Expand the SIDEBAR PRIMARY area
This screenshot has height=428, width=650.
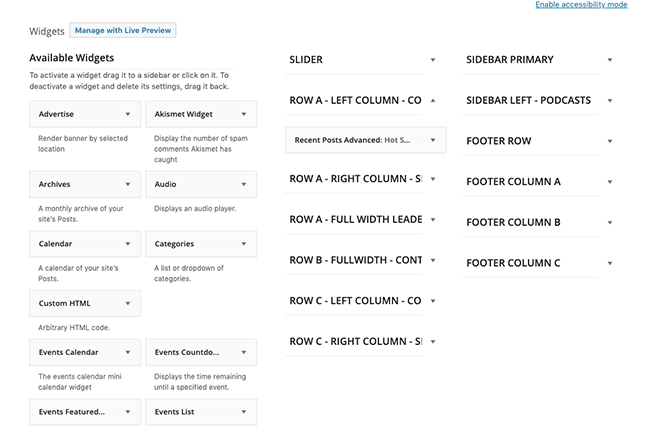coord(610,60)
